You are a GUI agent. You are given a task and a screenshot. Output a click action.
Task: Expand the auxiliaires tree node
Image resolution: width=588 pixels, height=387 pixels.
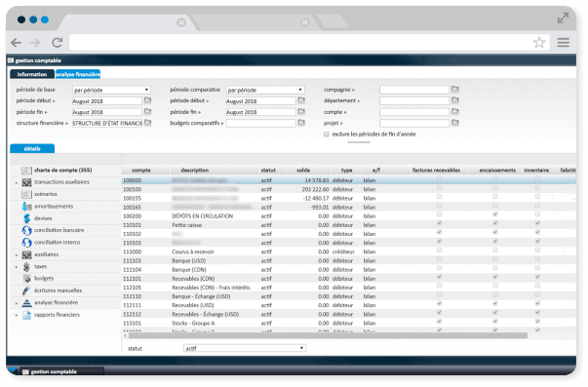point(17,255)
